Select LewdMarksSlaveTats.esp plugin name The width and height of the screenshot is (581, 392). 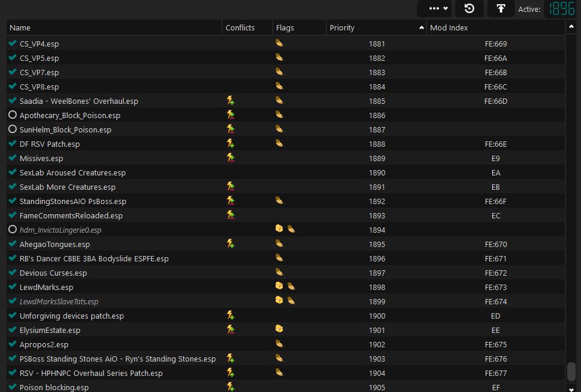click(x=59, y=301)
